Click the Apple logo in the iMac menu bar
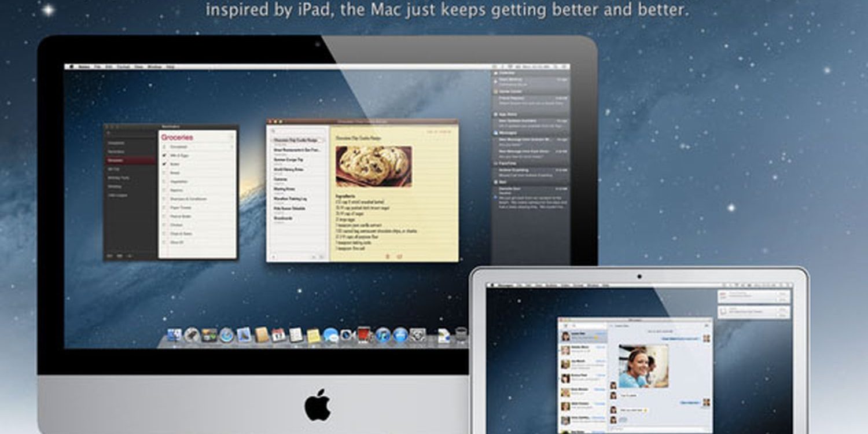Image resolution: width=868 pixels, height=434 pixels. tap(72, 67)
